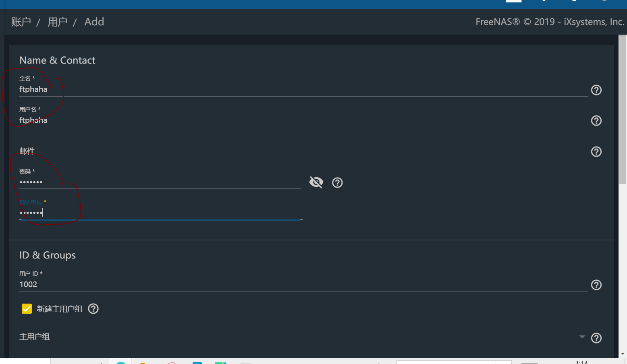Screen dimensions: 627x364
Task: Click the help icon beside 用户名 field
Action: 596,120
